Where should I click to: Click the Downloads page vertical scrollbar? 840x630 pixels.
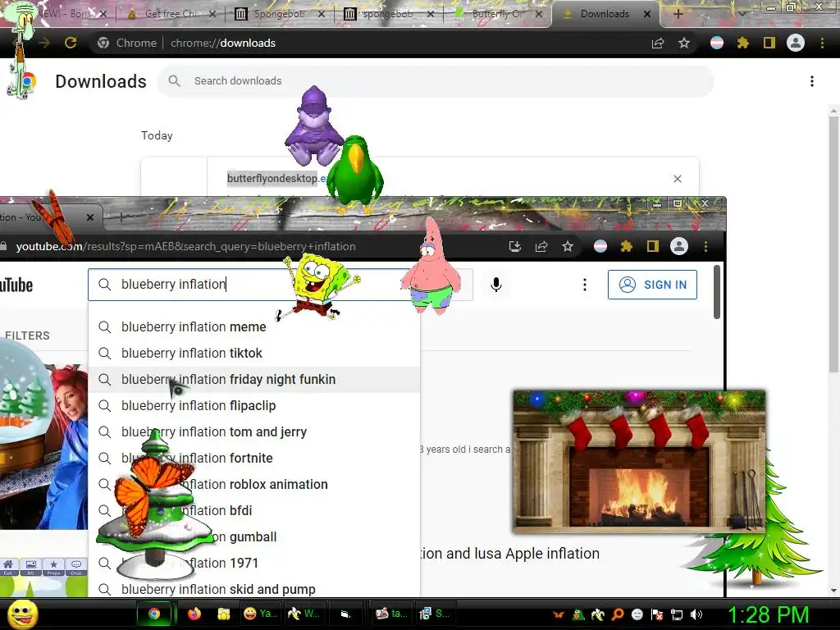click(x=834, y=244)
